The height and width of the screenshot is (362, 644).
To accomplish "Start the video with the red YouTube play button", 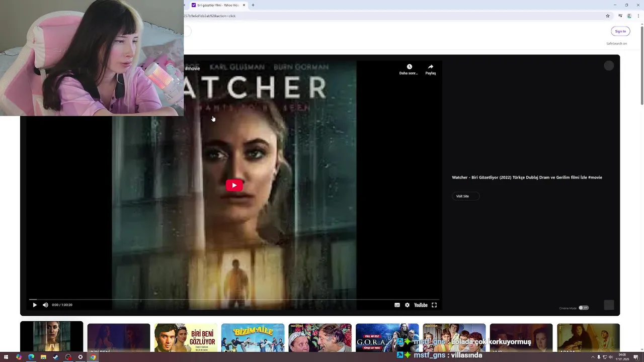I will (234, 185).
